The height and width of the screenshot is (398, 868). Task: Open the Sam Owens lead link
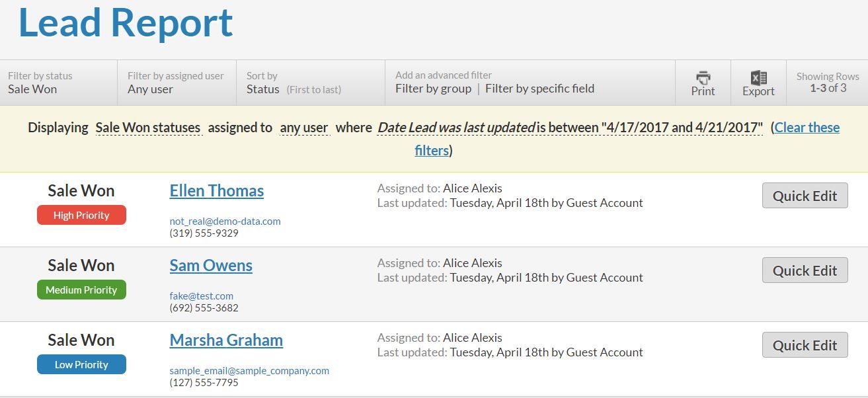[211, 265]
